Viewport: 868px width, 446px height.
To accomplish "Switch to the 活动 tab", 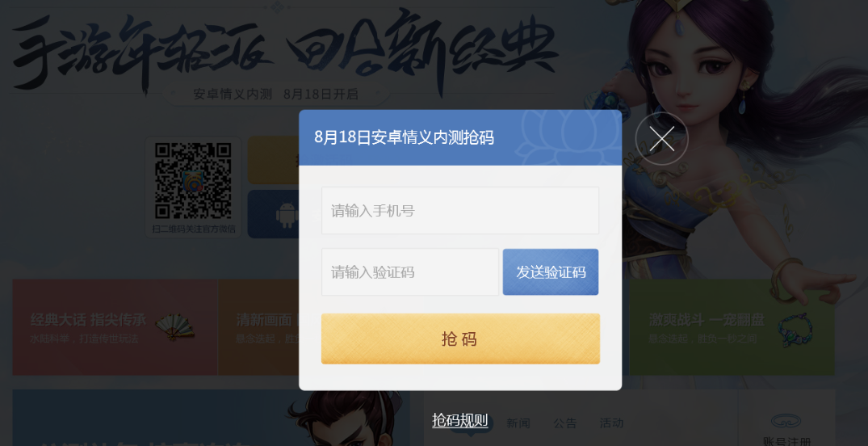I will pyautogui.click(x=611, y=423).
